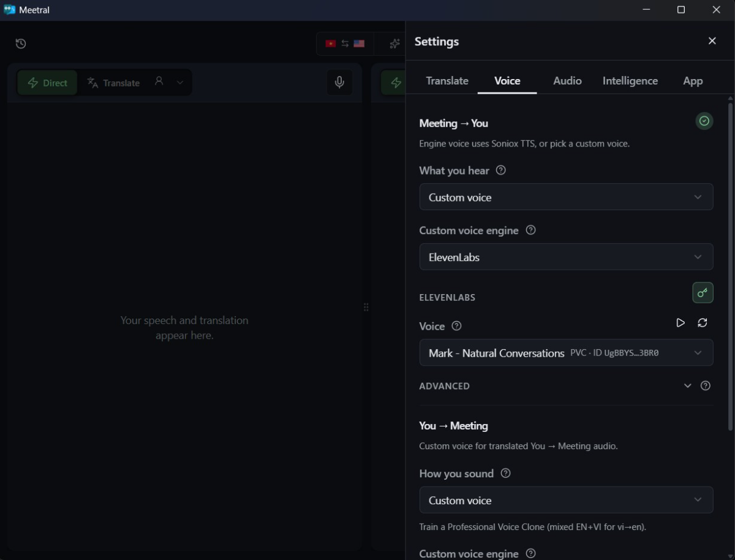Screen dimensions: 735x560
Task: Open the ElevenLabs custom voice engine dropdown
Action: (x=566, y=257)
